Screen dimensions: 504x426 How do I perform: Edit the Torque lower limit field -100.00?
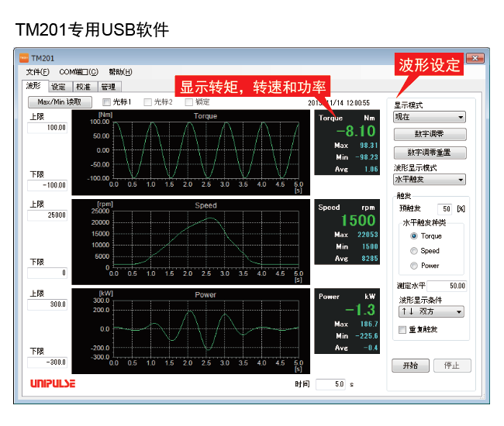(47, 185)
